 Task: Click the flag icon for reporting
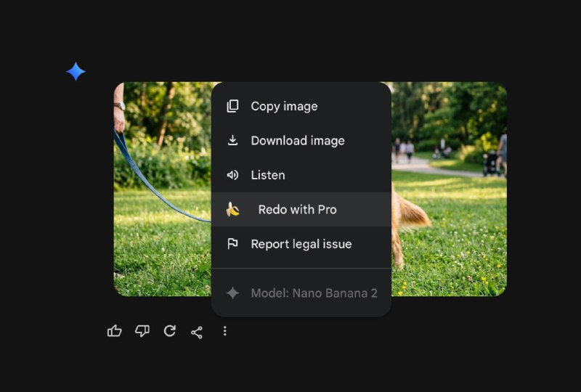[x=232, y=244]
